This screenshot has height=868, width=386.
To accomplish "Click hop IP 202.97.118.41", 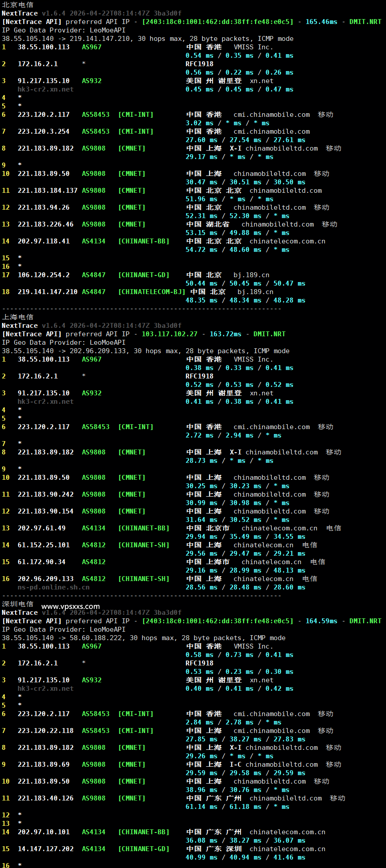I will pos(44,241).
